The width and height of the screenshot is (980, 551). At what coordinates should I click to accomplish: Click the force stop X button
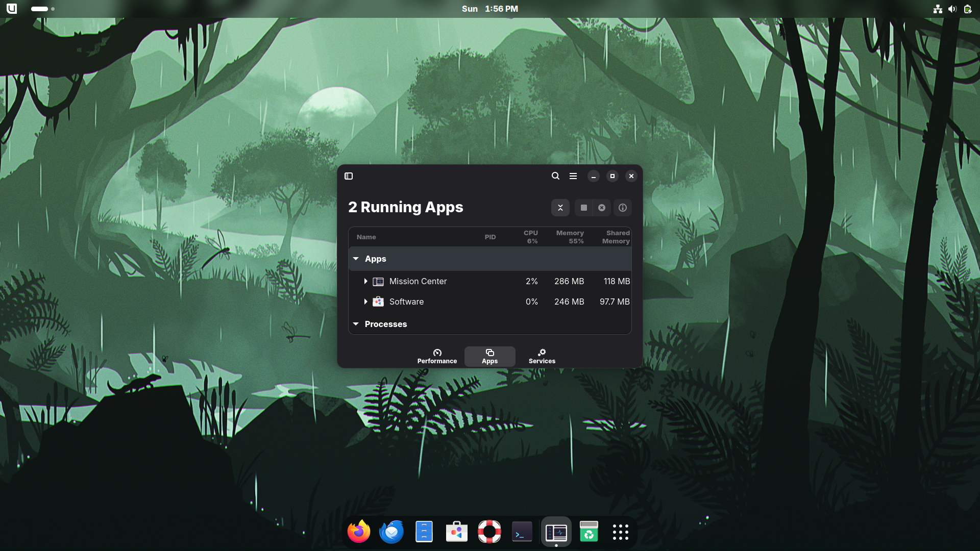[x=602, y=208]
